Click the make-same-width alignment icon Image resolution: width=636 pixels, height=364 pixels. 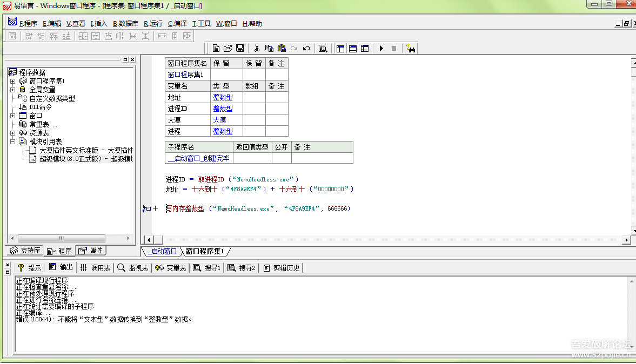pos(162,36)
